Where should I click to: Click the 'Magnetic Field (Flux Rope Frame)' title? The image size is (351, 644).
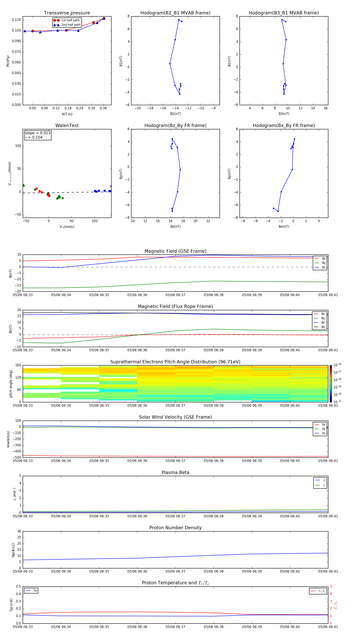click(x=175, y=307)
